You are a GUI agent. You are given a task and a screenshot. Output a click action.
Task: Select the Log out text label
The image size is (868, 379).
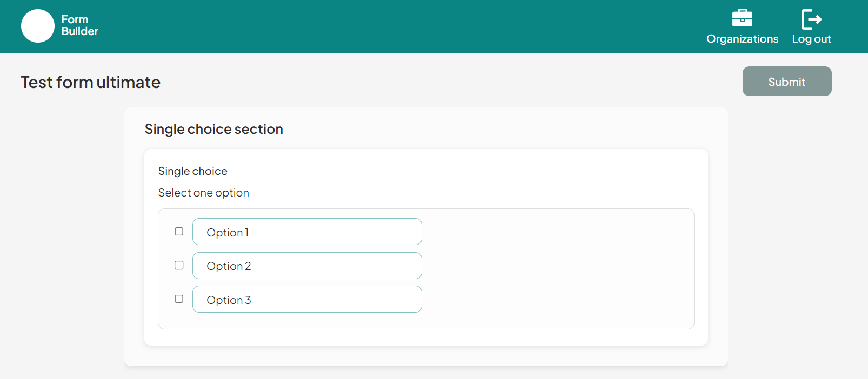(x=811, y=39)
